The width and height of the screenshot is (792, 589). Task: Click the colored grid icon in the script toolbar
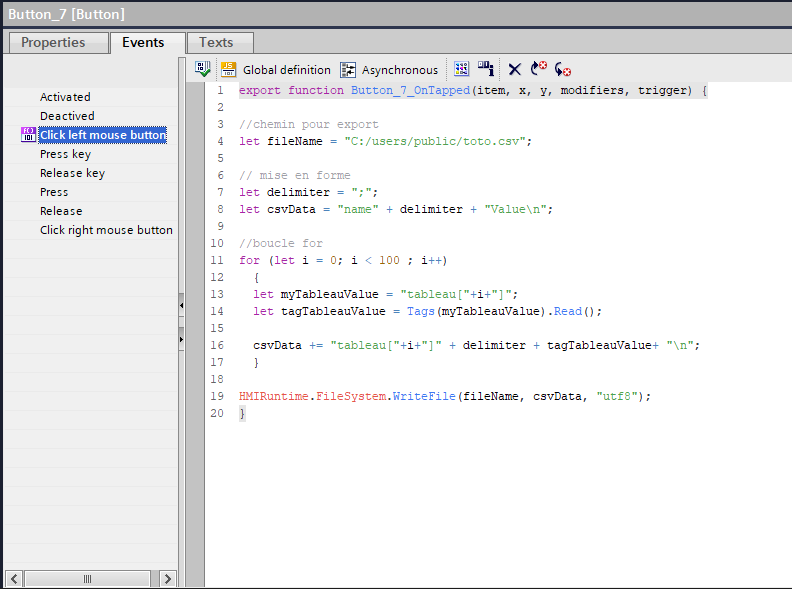pyautogui.click(x=461, y=69)
